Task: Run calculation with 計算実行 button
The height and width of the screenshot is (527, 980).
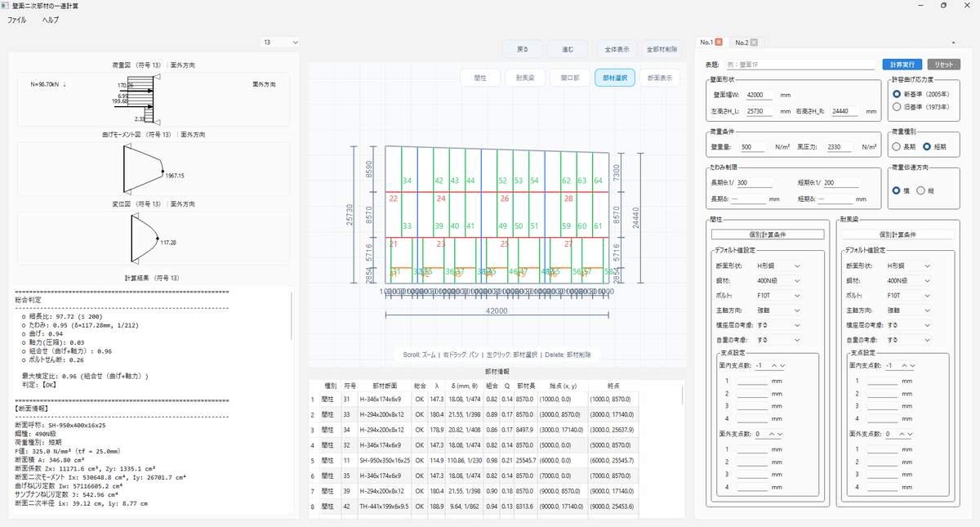Action: pos(902,64)
